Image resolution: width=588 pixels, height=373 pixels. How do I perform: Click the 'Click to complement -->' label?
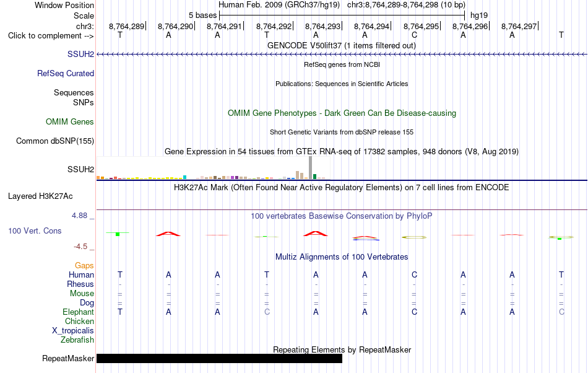tap(51, 36)
